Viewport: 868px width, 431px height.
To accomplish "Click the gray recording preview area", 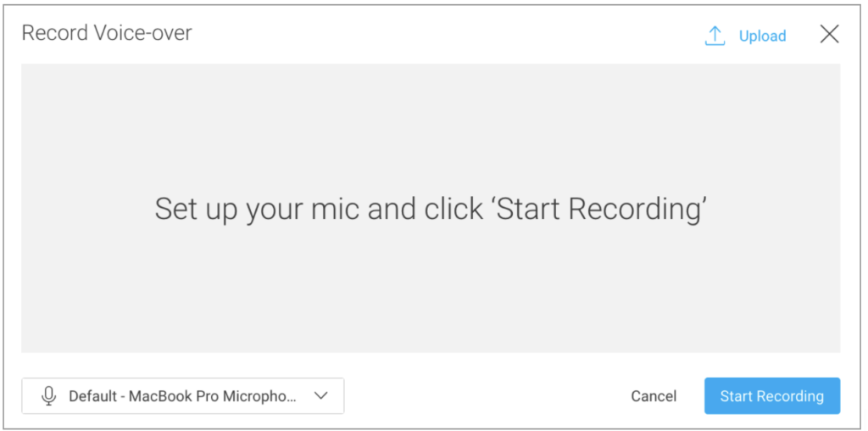I will [x=431, y=209].
